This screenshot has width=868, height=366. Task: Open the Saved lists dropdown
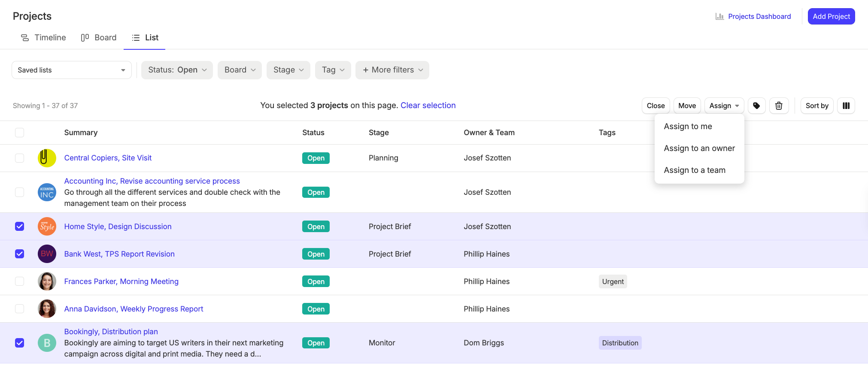coord(72,70)
